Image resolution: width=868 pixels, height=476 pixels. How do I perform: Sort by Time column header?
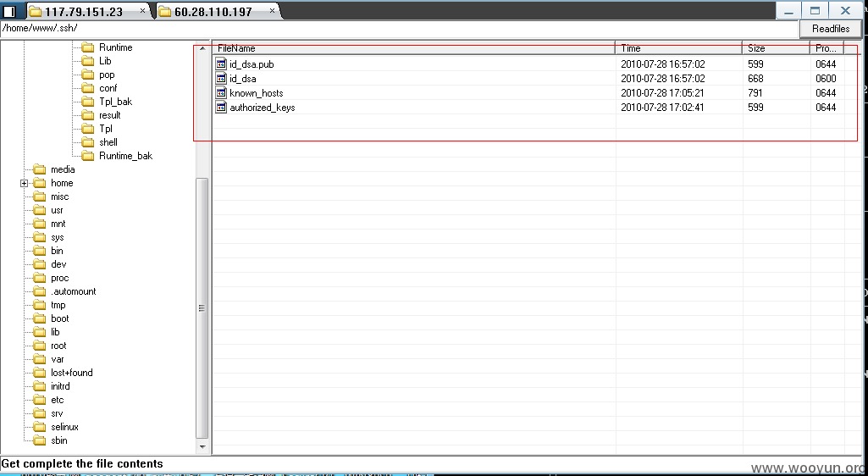[x=678, y=48]
